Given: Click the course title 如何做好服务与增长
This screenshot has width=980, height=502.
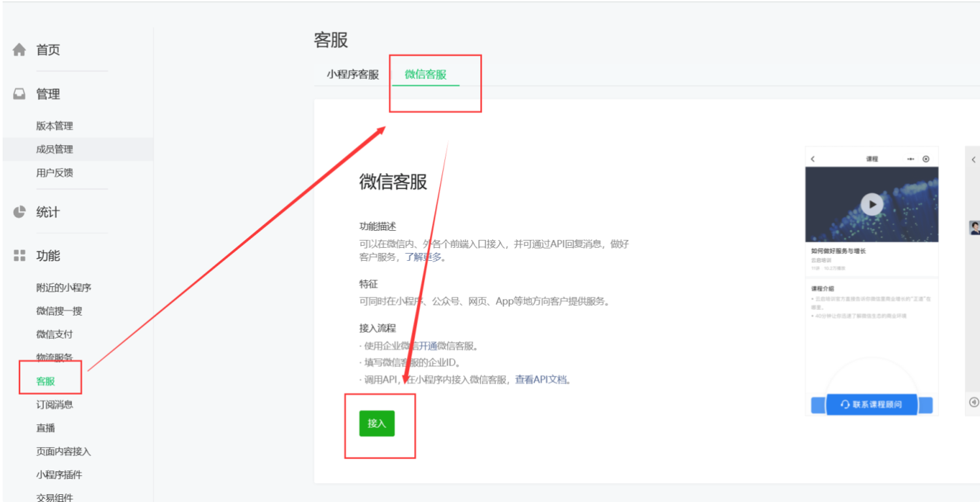Looking at the screenshot, I should pos(838,251).
